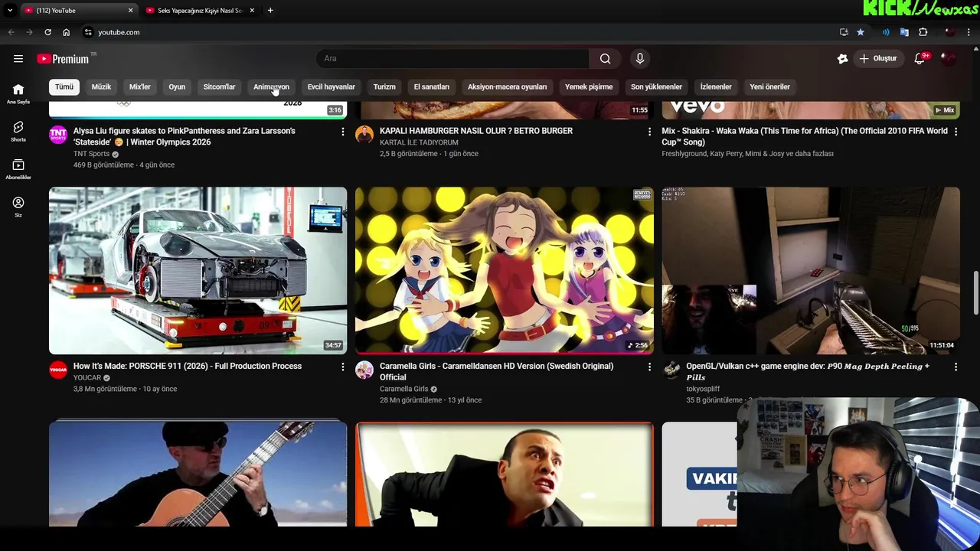980x551 pixels.
Task: Open the notifications bell
Action: [920, 59]
